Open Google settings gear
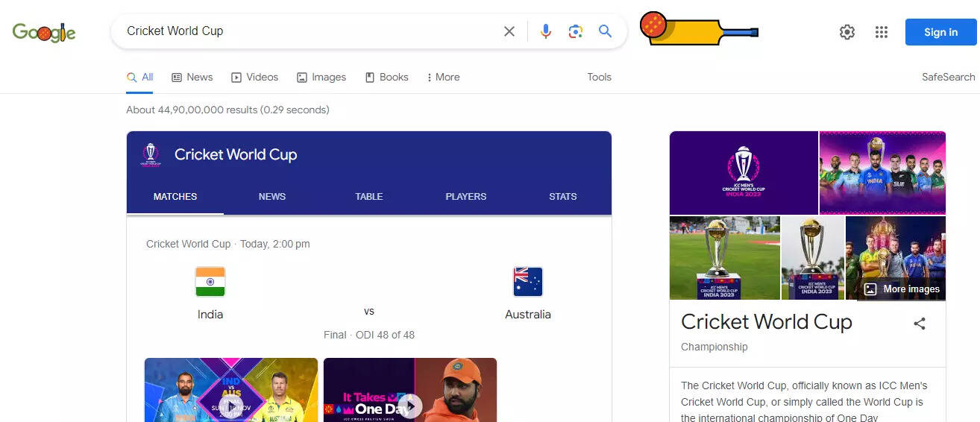This screenshot has width=980, height=422. [x=846, y=32]
